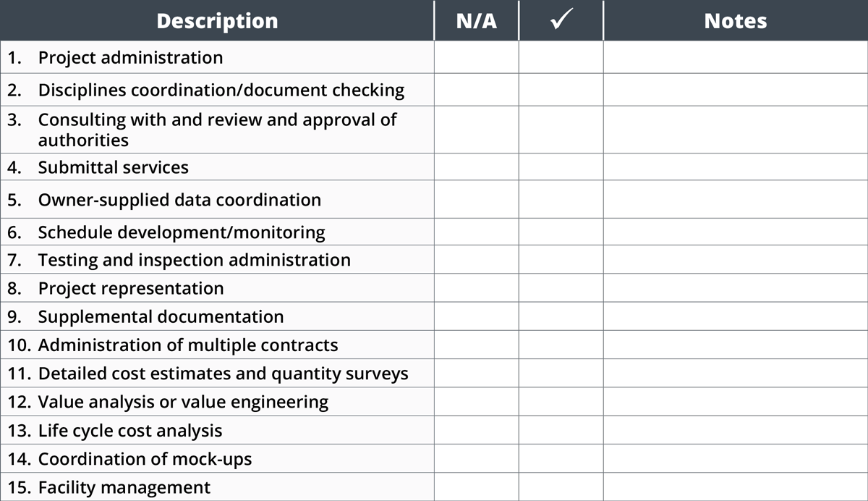Select 'Schedule development/monitoring' text
868x501 pixels.
coord(182,232)
